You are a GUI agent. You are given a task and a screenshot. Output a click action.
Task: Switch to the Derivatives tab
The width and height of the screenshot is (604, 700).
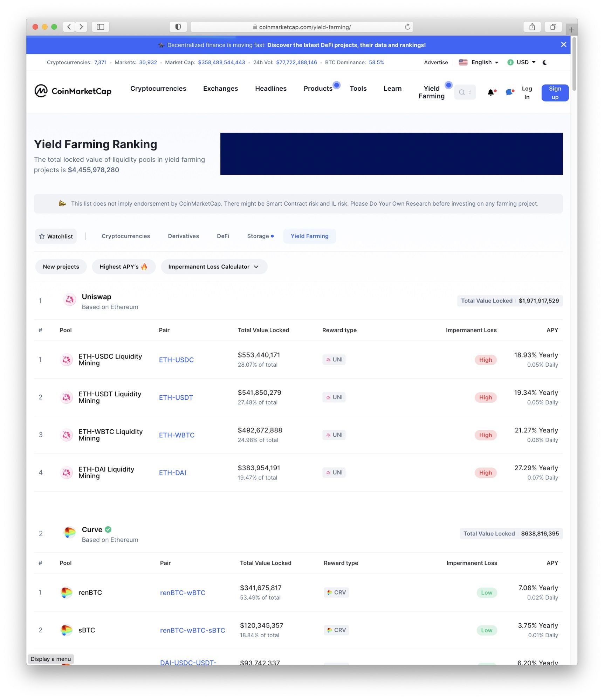(183, 236)
